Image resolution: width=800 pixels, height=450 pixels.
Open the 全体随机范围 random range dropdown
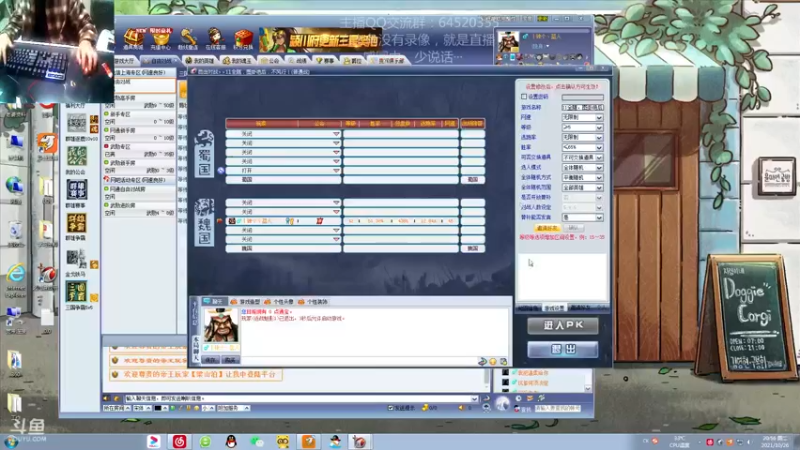pyautogui.click(x=583, y=187)
